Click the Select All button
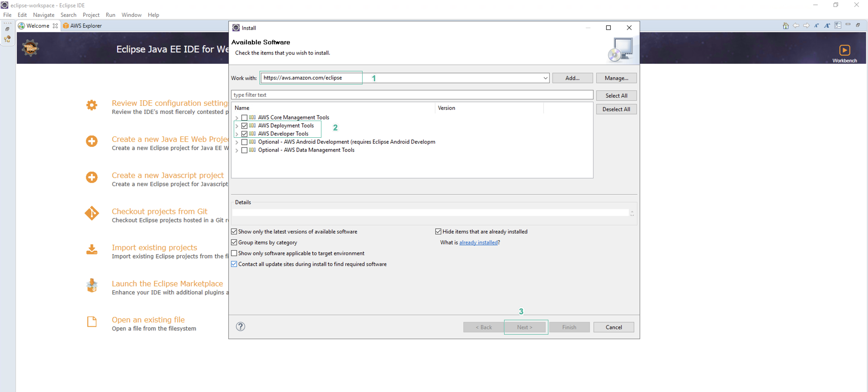 616,96
